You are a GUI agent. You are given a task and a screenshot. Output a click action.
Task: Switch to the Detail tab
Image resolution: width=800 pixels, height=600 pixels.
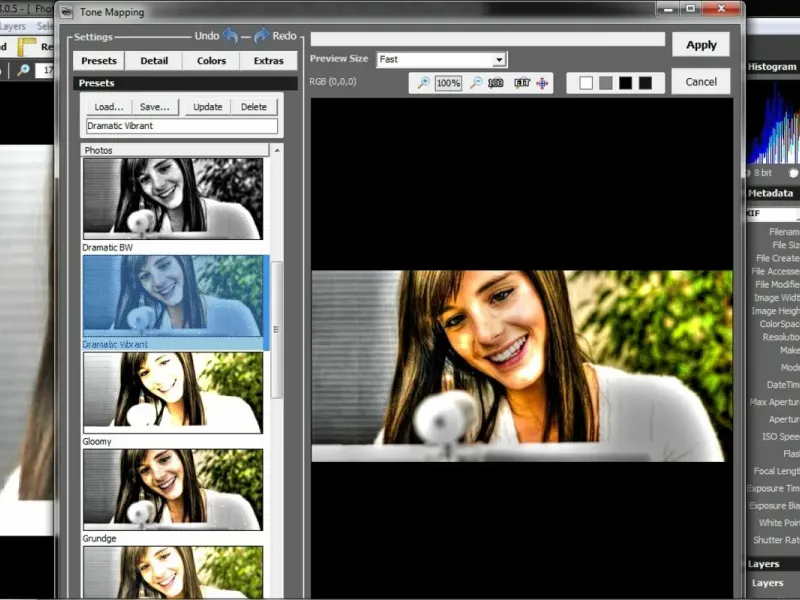tap(154, 61)
